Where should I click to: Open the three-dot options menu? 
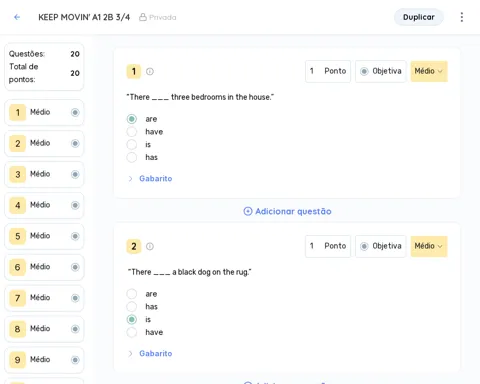(x=462, y=17)
